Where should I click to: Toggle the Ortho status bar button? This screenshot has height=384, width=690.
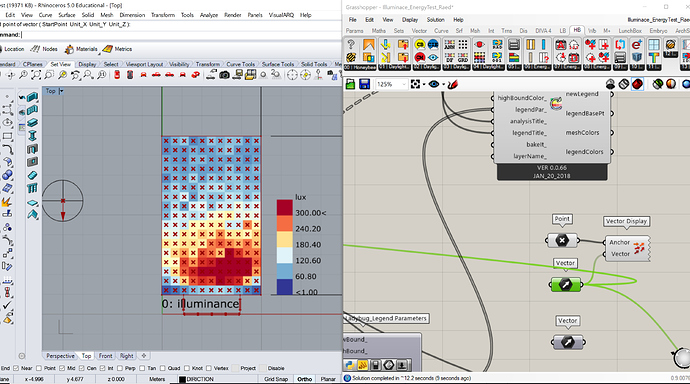click(305, 379)
